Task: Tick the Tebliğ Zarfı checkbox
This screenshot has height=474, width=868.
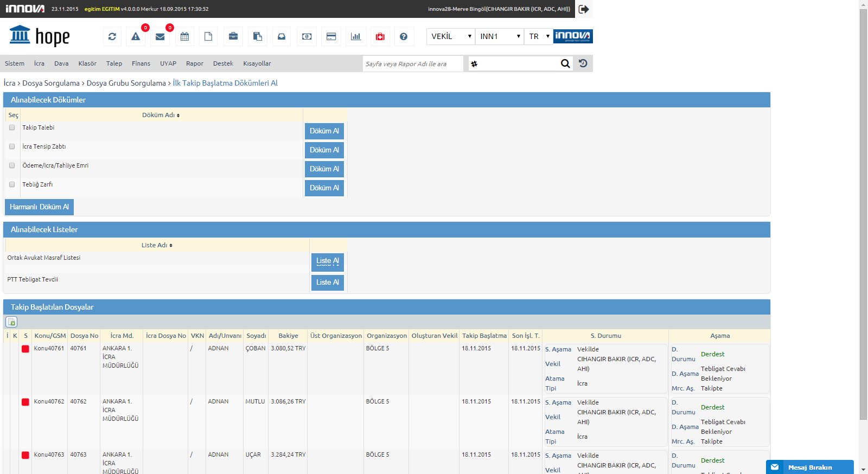Action: [12, 184]
